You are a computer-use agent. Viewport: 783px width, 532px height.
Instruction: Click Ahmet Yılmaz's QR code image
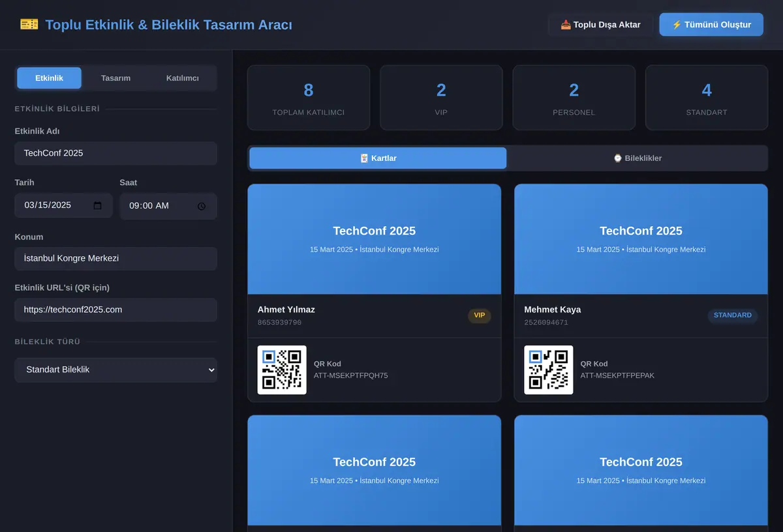pos(282,370)
